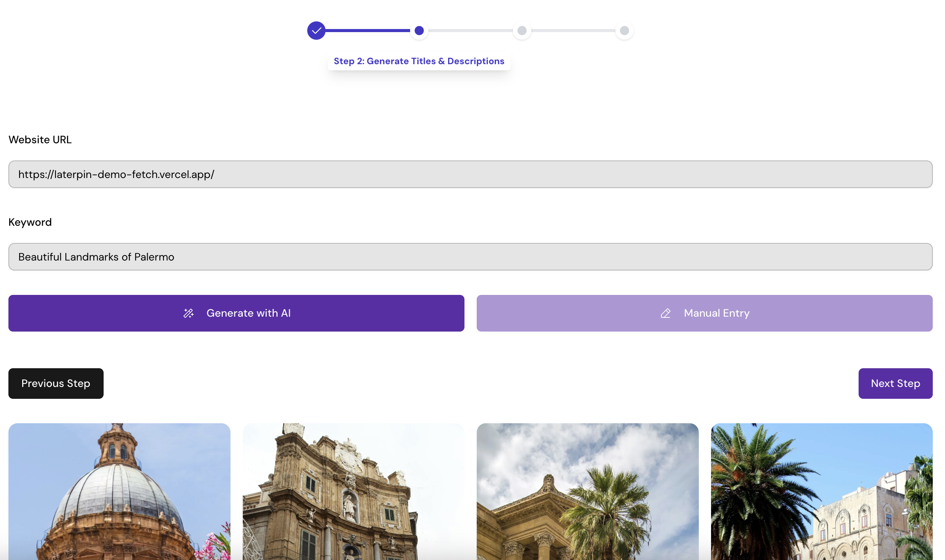Jump to the third step dot

(522, 31)
